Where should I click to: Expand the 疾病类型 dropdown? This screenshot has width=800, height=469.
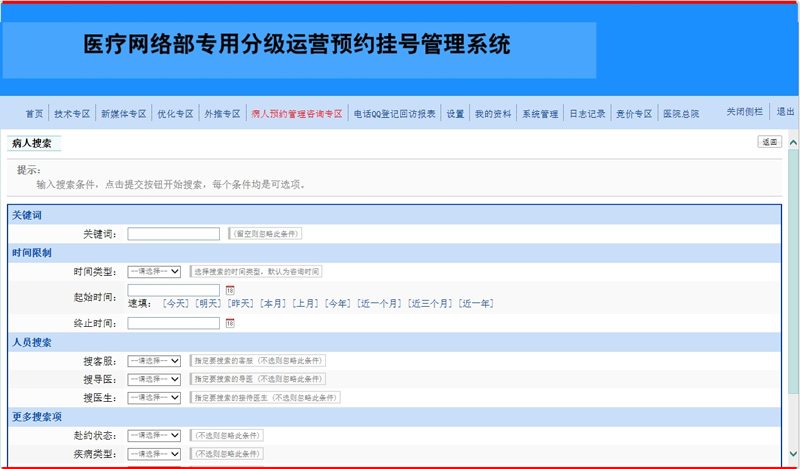(x=154, y=454)
